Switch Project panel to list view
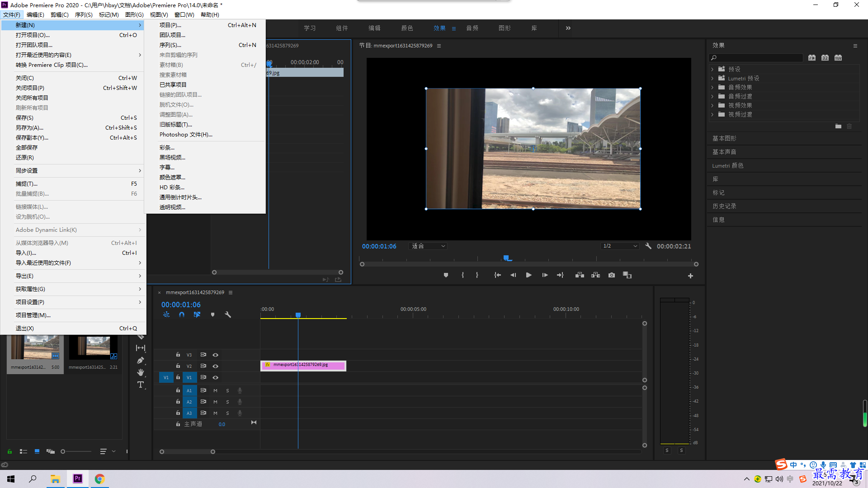This screenshot has width=868, height=488. coord(24,451)
